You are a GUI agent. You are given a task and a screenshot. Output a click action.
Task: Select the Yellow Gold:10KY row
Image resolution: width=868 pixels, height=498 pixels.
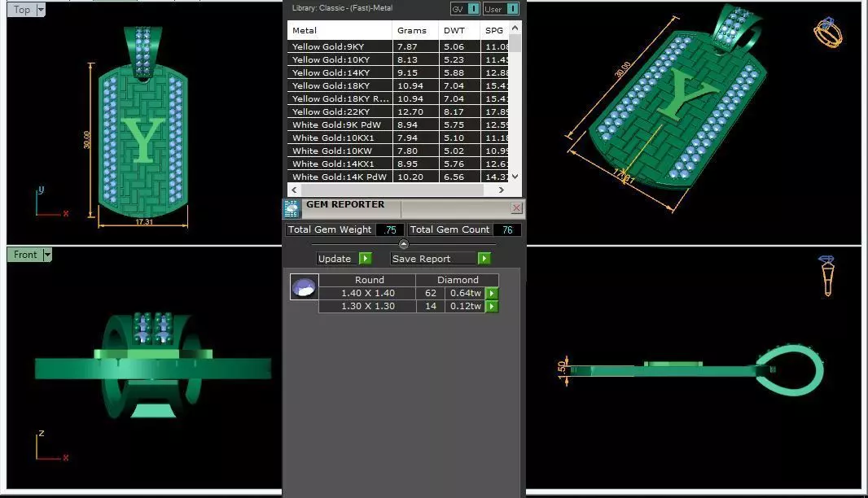397,59
